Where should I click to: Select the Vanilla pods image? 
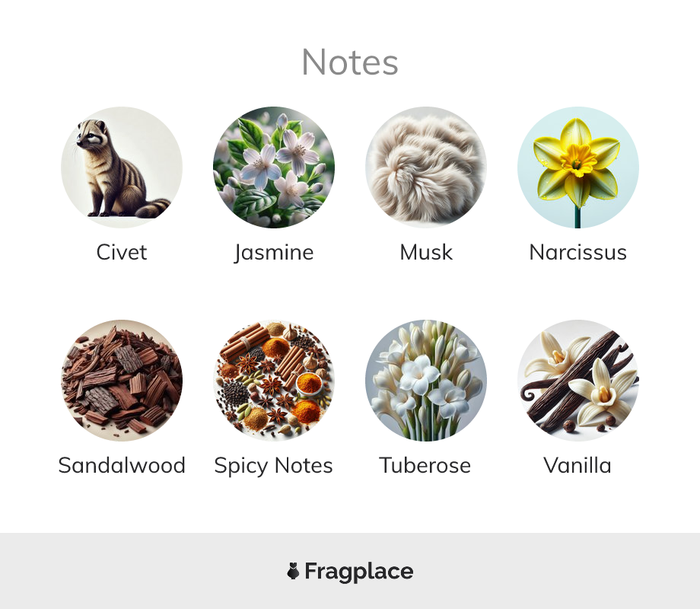coord(578,380)
